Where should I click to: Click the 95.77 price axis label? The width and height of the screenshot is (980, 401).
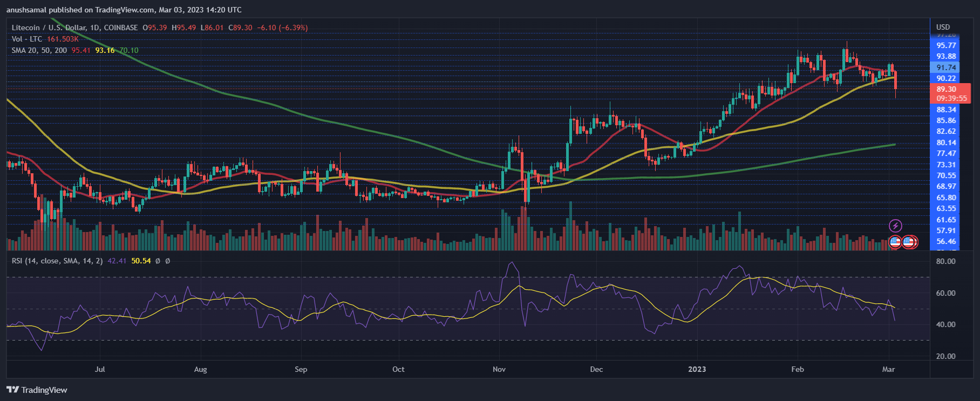[946, 45]
